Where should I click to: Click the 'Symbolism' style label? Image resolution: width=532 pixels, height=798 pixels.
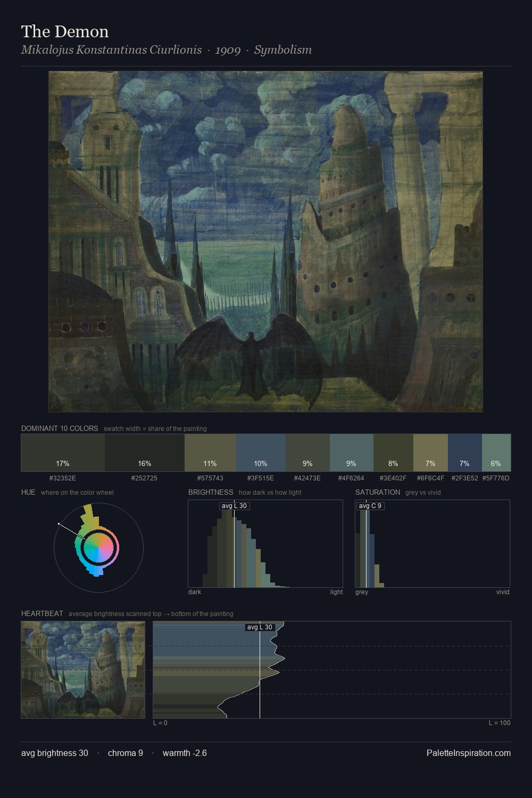(x=283, y=50)
